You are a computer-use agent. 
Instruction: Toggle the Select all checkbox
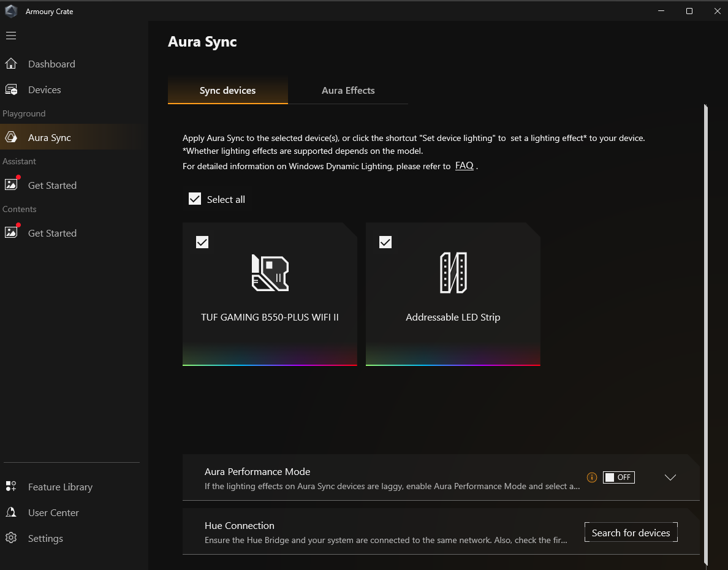tap(194, 199)
